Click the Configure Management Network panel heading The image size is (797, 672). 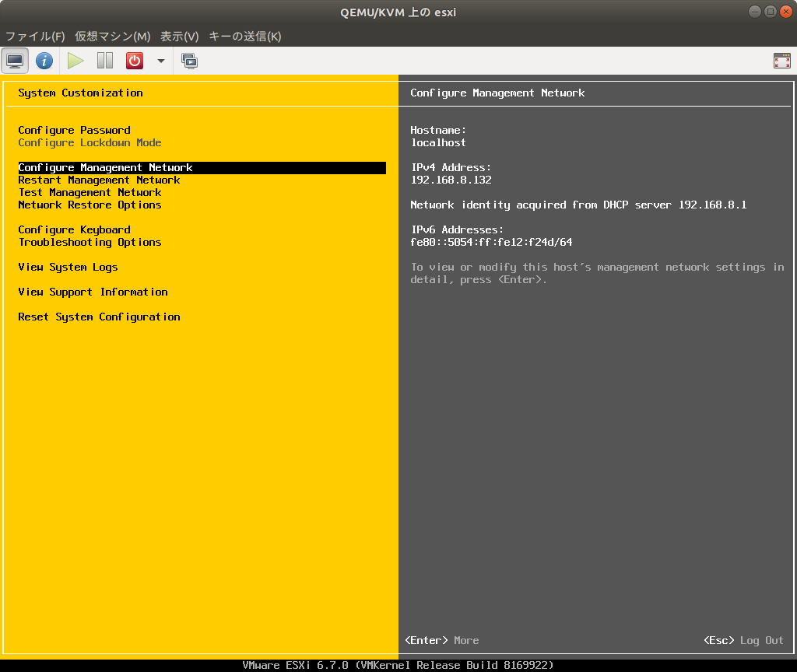497,93
